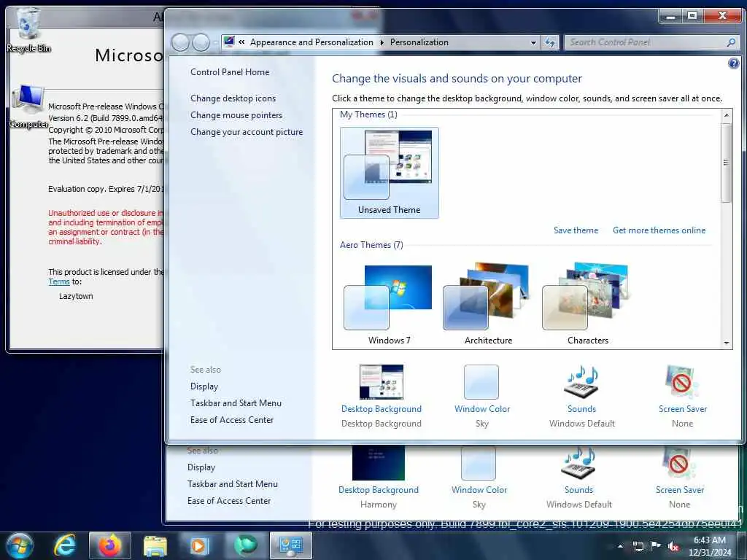Click the Control Panel taskbar button
The image size is (747, 560).
[290, 545]
